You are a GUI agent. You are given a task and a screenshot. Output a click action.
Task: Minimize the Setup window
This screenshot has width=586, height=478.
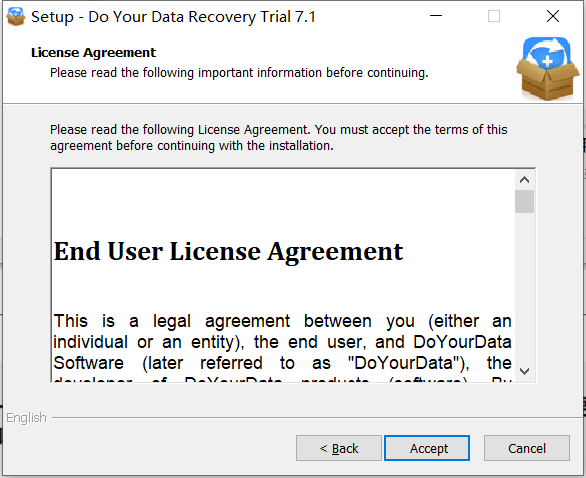click(436, 16)
